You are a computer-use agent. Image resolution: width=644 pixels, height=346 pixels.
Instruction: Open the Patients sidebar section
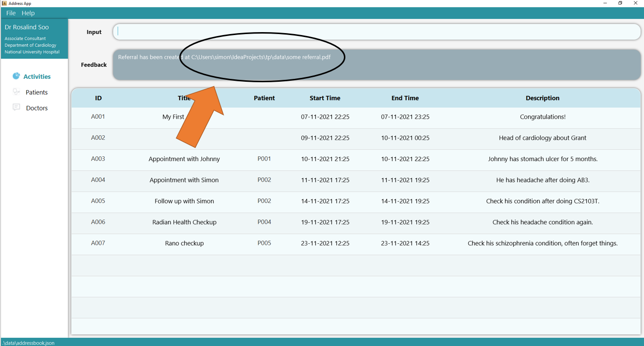37,92
